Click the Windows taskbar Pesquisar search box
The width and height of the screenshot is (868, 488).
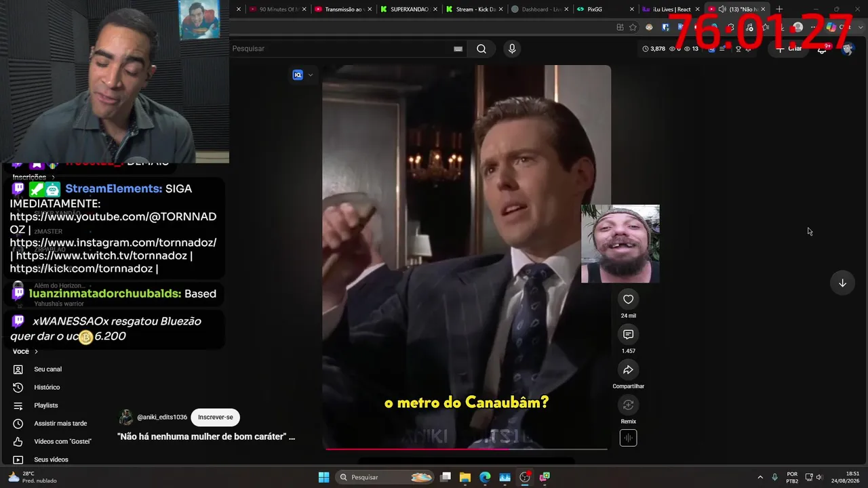(x=385, y=477)
